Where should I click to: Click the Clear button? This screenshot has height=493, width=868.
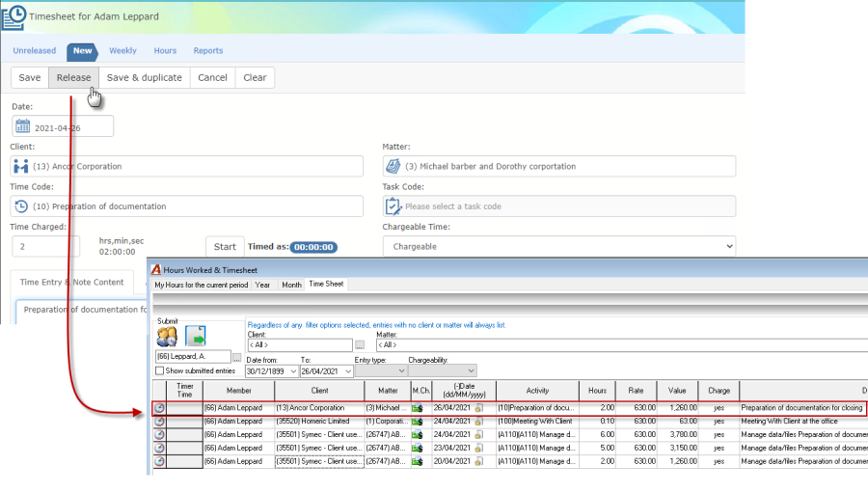pos(255,77)
